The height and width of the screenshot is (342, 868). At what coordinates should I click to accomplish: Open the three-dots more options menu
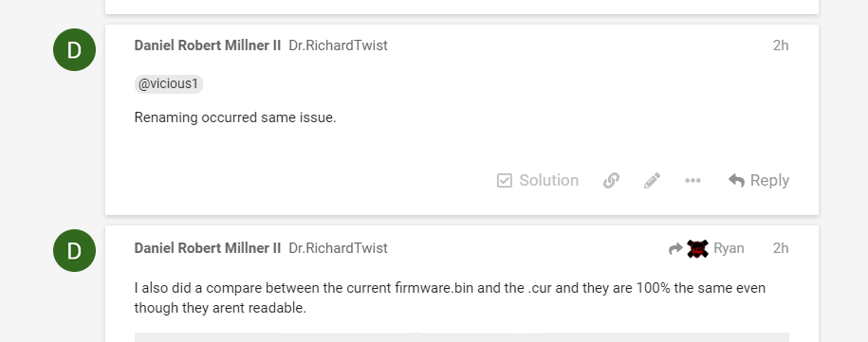coord(693,181)
